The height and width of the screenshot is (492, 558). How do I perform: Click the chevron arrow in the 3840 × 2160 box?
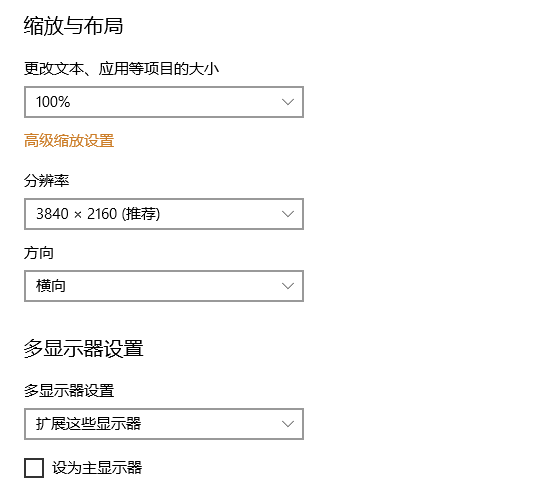tap(288, 214)
